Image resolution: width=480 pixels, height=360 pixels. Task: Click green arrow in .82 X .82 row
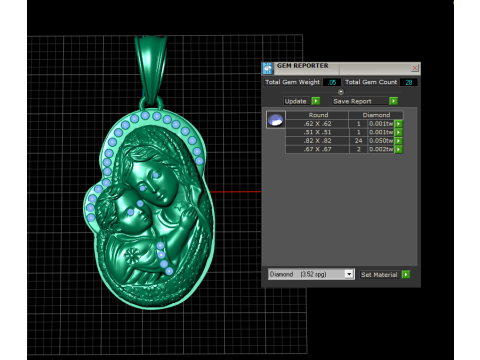pyautogui.click(x=398, y=141)
